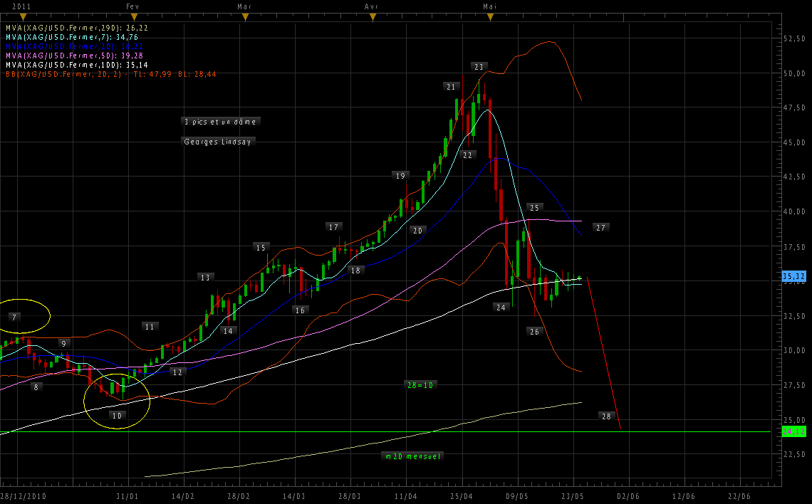The height and width of the screenshot is (504, 812).
Task: Select the 'Georges Lindsay' text annotation
Action: pos(219,142)
